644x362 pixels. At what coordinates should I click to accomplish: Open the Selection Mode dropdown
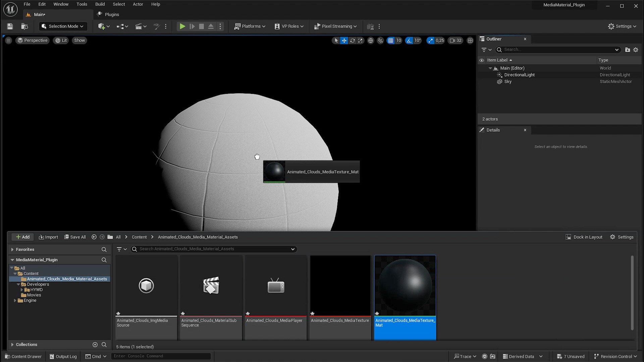click(x=63, y=26)
